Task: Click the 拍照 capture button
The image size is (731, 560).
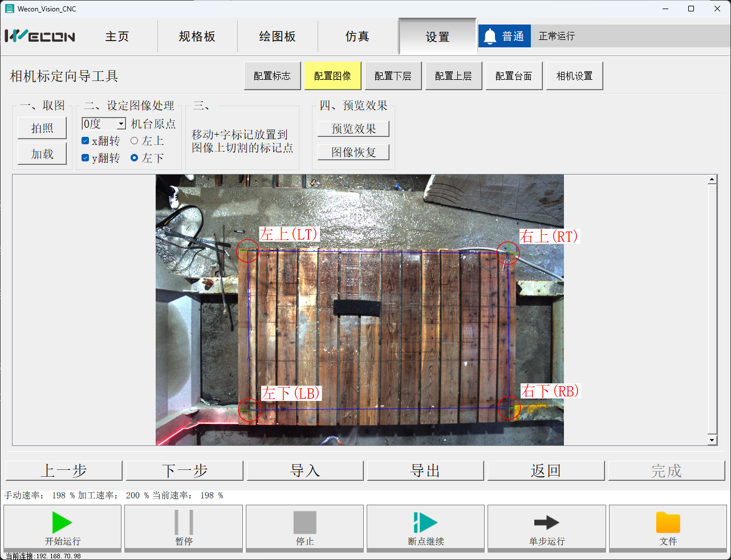Action: 42,128
